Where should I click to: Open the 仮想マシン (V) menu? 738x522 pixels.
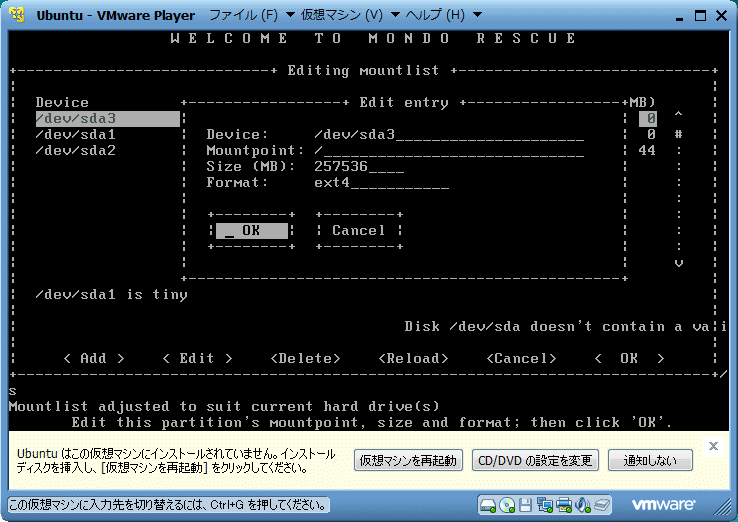pos(341,15)
